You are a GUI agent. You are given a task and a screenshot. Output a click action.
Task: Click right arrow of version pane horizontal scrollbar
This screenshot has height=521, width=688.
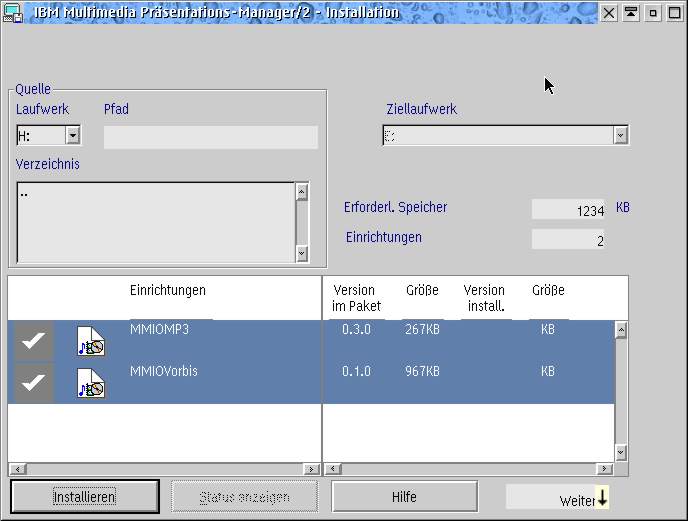click(605, 469)
